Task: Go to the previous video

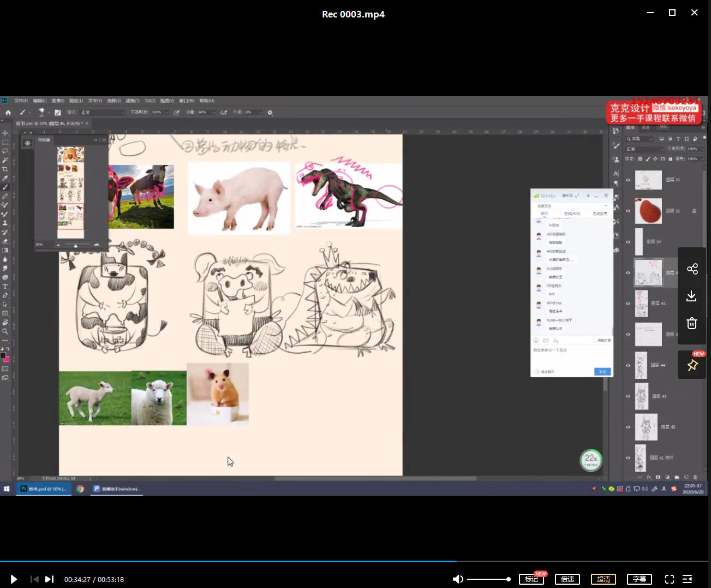Action: tap(34, 579)
